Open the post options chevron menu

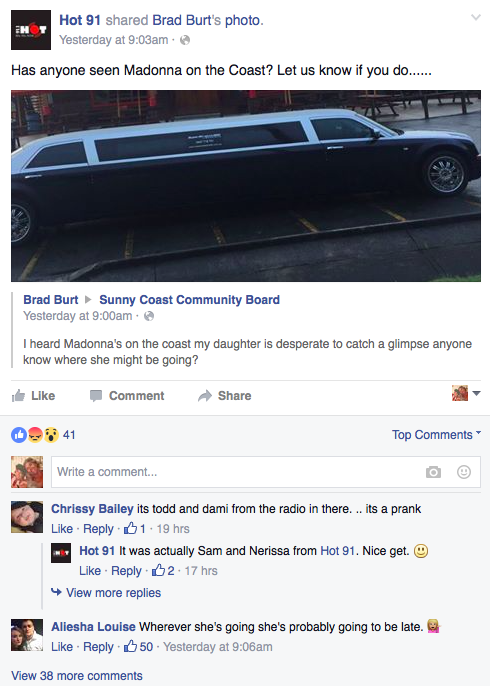476,18
